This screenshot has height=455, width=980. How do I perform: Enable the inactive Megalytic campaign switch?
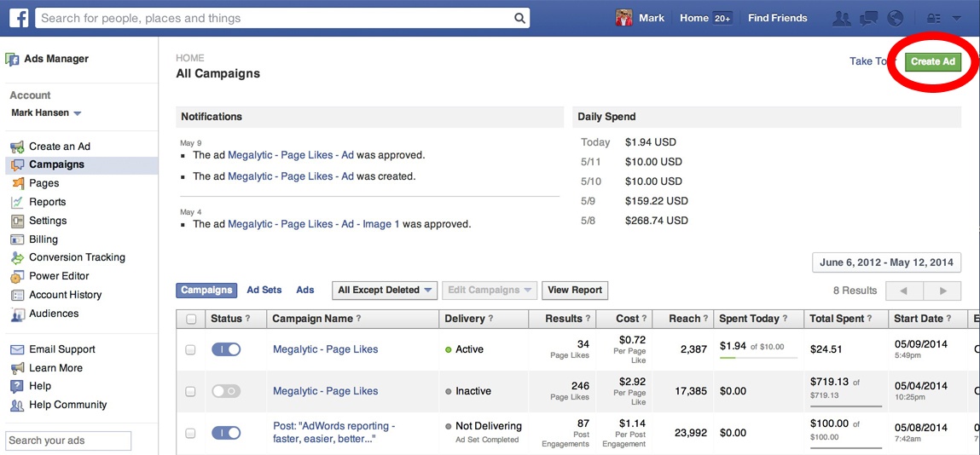pos(226,391)
